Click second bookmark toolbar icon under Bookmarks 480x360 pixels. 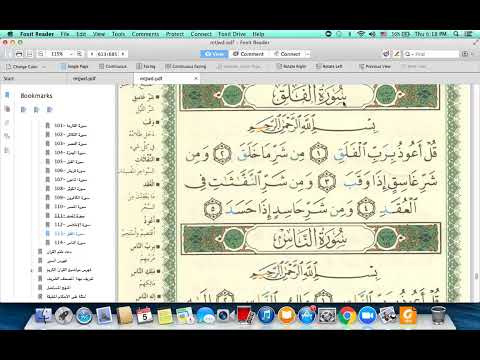click(x=37, y=110)
